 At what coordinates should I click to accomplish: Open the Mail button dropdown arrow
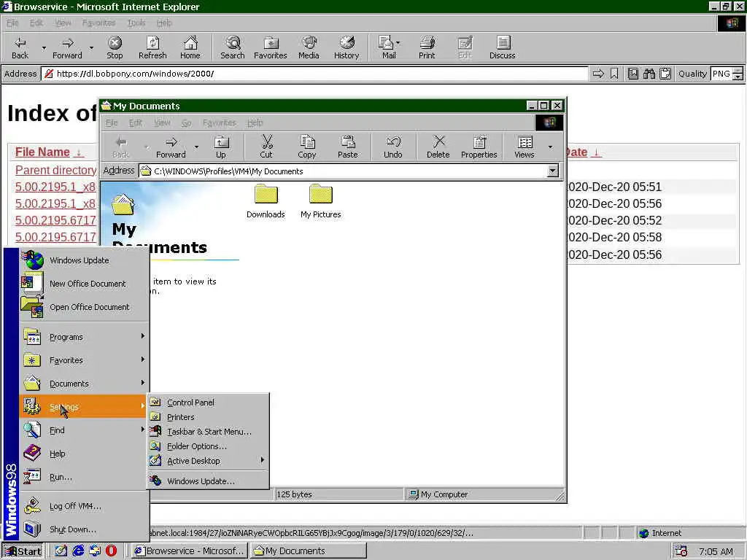tap(398, 43)
